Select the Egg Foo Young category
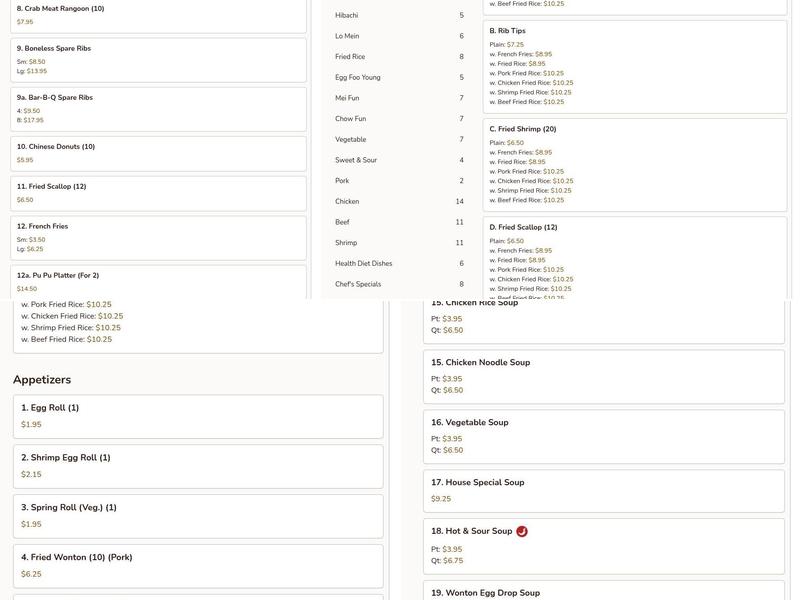Image resolution: width=800 pixels, height=600 pixels. (399, 77)
